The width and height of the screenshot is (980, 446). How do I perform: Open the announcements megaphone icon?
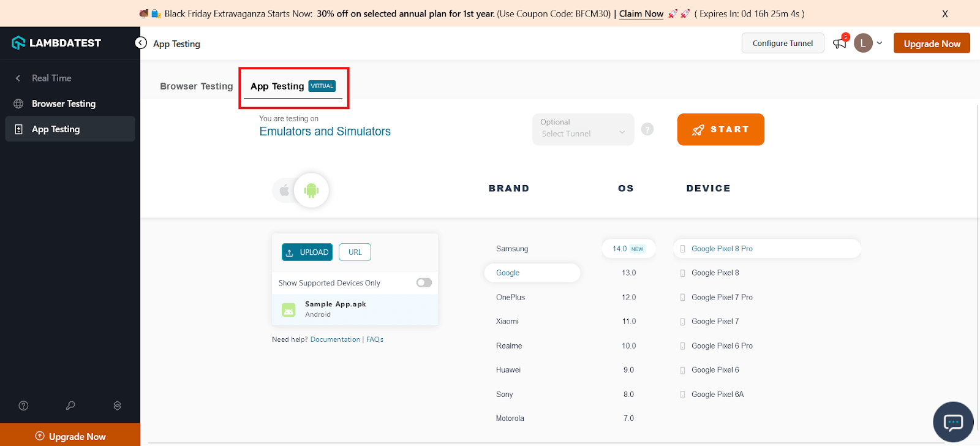(840, 43)
